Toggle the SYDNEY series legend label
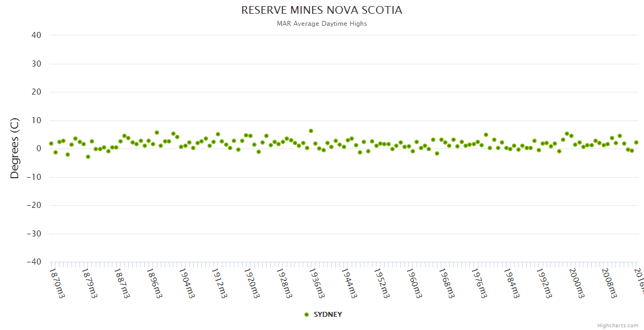The image size is (644, 330). click(x=328, y=315)
